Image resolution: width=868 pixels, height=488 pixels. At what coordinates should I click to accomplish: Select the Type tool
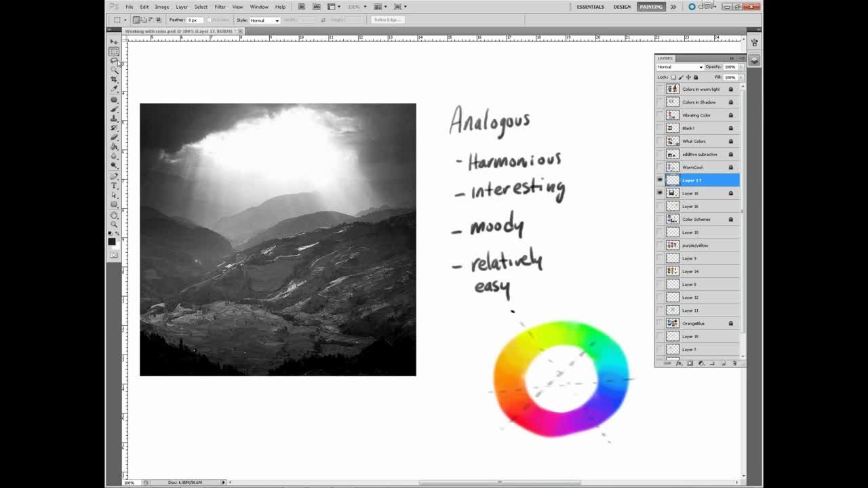tap(114, 186)
